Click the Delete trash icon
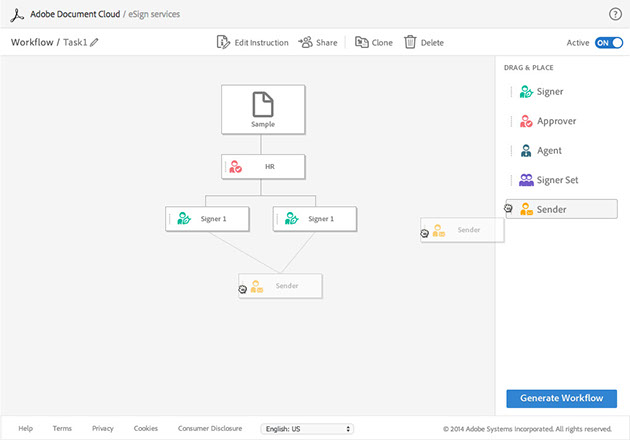Image resolution: width=630 pixels, height=440 pixels. point(410,43)
